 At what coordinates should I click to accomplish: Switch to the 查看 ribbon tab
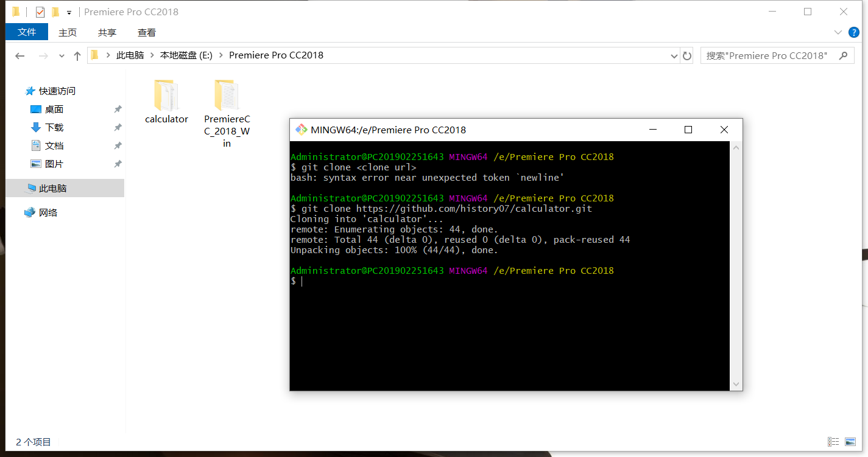tap(147, 32)
